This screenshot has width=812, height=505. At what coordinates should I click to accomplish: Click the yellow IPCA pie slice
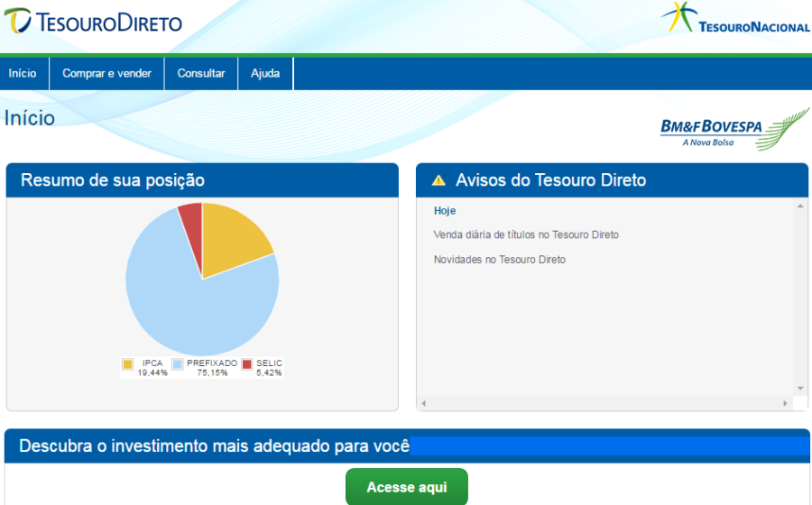click(230, 238)
